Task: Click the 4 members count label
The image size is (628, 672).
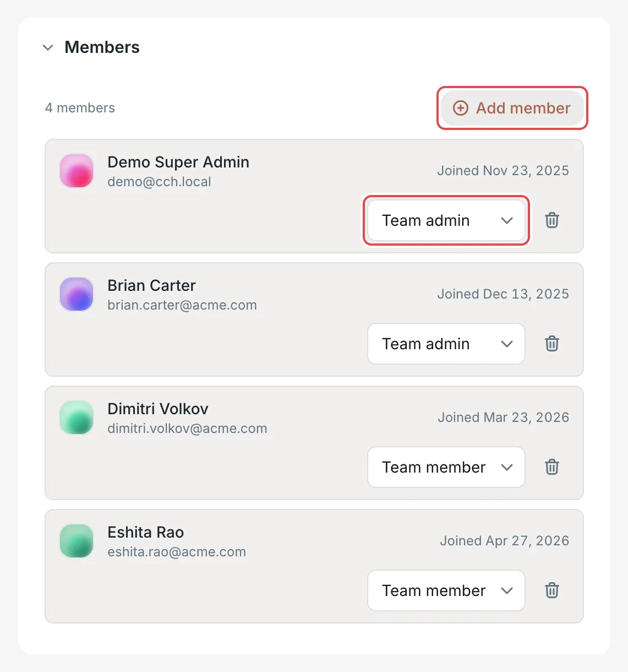Action: tap(80, 108)
